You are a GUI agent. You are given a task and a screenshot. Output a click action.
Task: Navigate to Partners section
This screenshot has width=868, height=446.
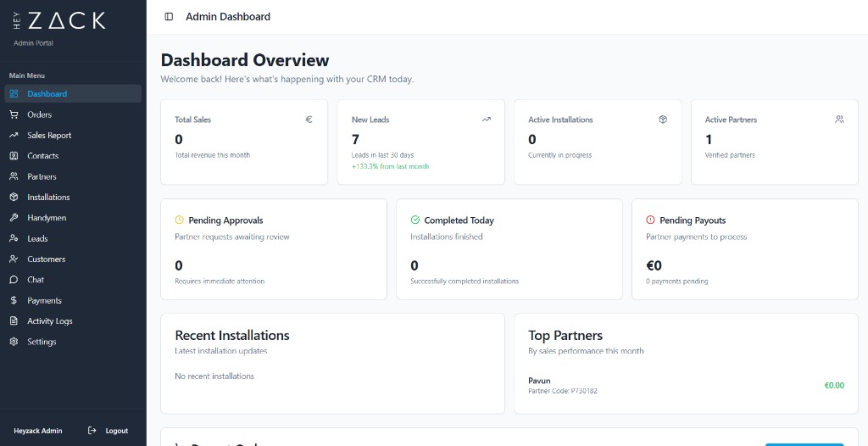(73, 176)
